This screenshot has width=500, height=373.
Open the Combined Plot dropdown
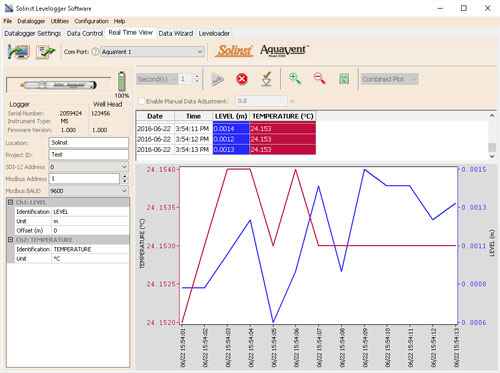(389, 79)
